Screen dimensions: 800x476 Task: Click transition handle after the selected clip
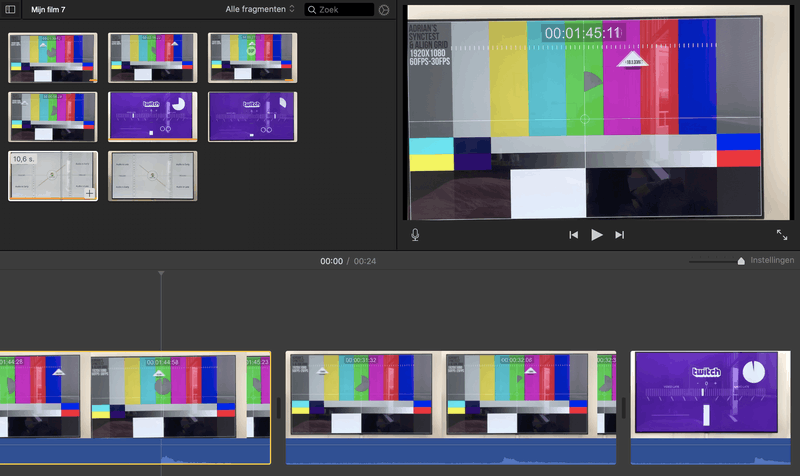pos(279,408)
